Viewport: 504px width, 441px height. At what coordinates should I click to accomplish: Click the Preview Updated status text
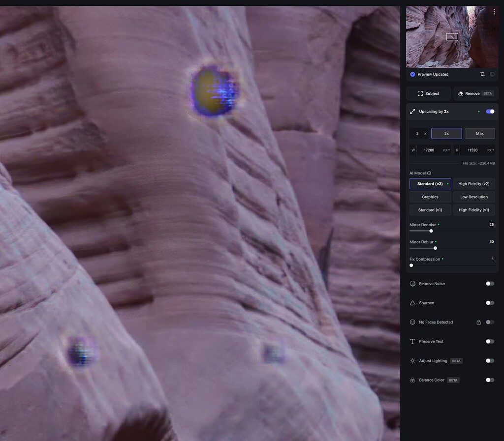(x=433, y=74)
